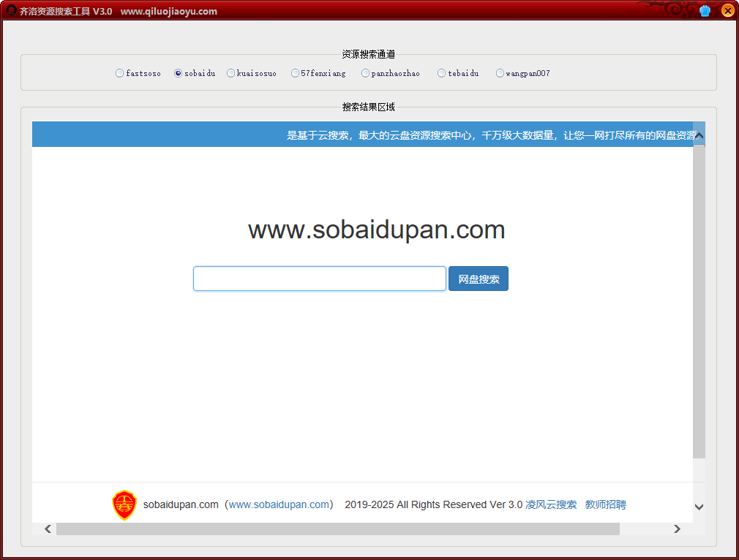Click the vertical scrollbar thumb
Image resolution: width=739 pixels, height=560 pixels.
point(699,301)
